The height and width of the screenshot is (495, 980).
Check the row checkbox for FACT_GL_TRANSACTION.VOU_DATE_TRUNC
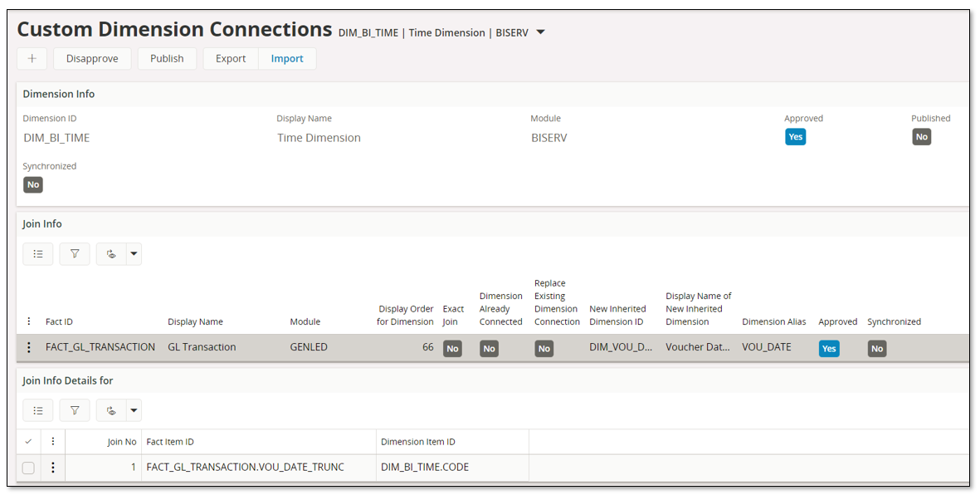[x=28, y=467]
